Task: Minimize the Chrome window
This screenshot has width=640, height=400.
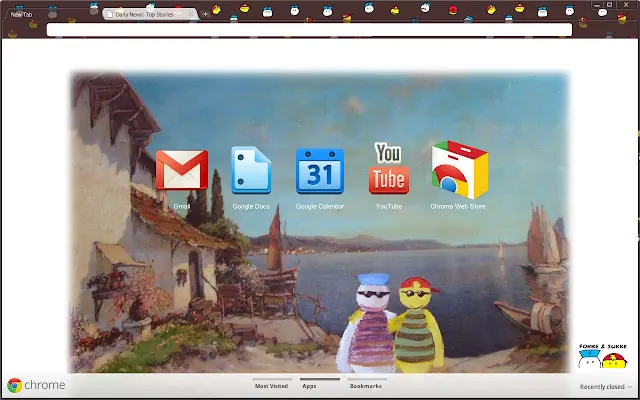Action: pos(597,4)
